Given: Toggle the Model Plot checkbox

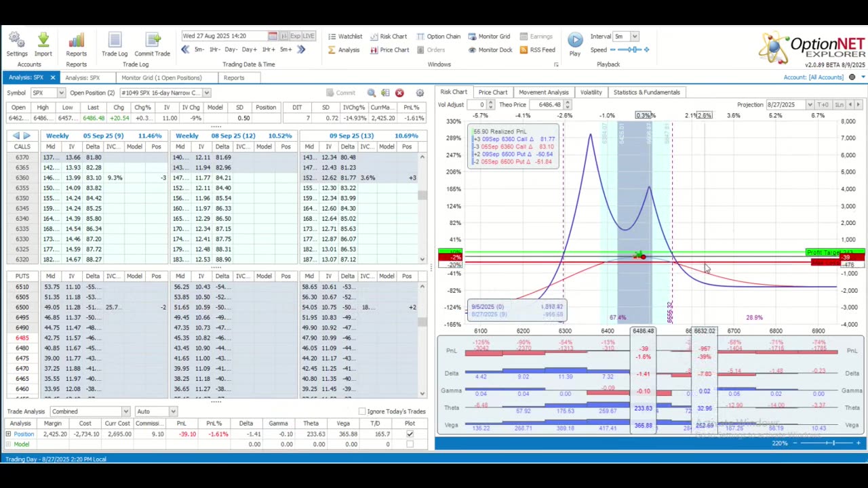Looking at the screenshot, I should point(410,445).
